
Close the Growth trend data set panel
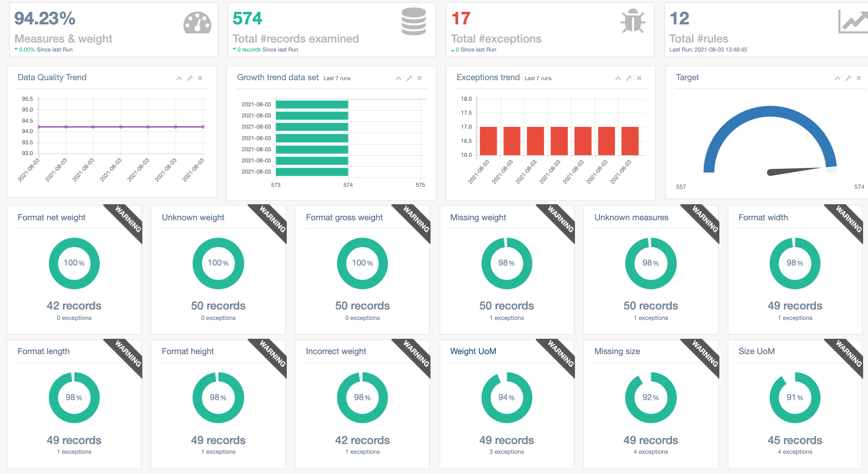pos(420,78)
